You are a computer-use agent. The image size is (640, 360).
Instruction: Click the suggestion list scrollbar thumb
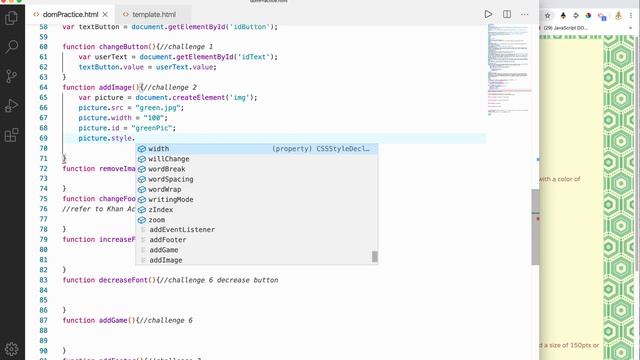(375, 256)
